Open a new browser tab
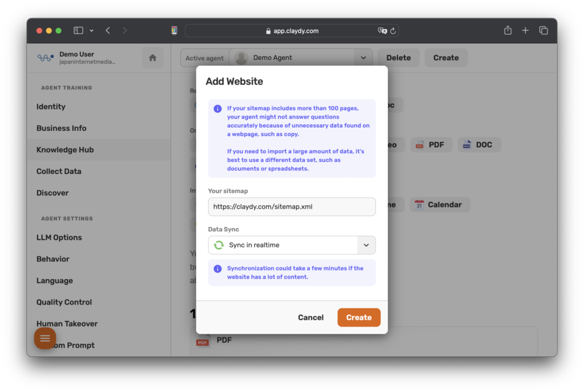 tap(525, 31)
